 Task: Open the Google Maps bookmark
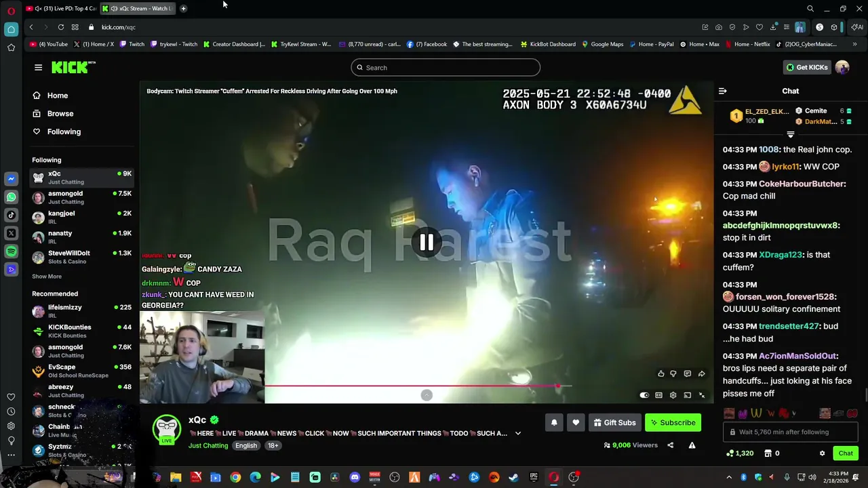602,44
